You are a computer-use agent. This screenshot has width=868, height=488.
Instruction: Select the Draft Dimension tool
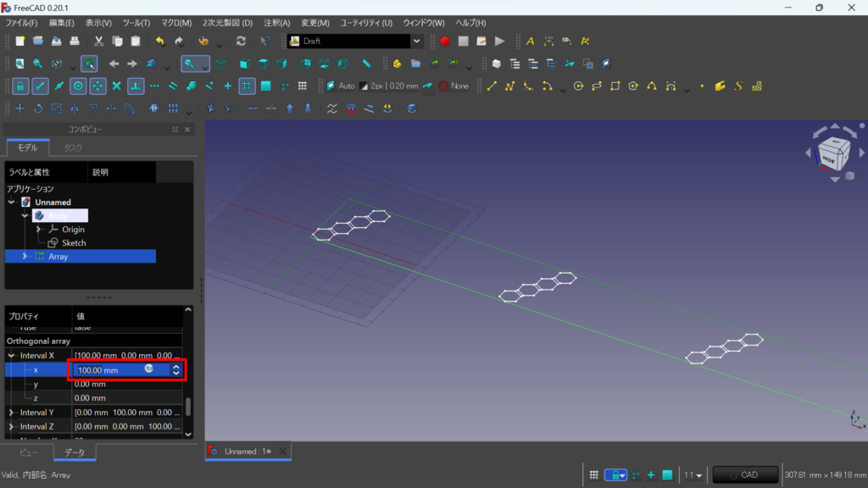click(548, 41)
